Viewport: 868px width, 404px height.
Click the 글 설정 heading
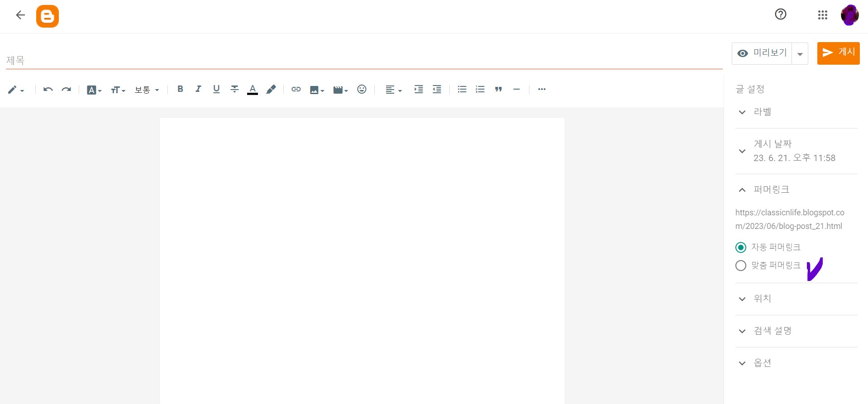[750, 89]
